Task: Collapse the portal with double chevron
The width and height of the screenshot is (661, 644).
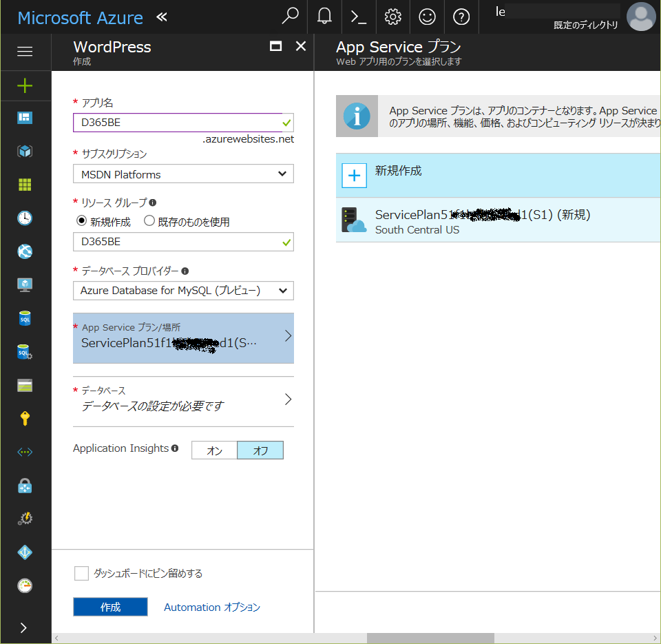Action: point(162,17)
